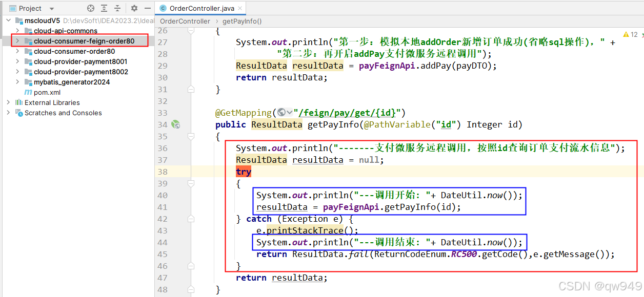
Task: Collapse the try block fold arrow
Action: coord(191,183)
